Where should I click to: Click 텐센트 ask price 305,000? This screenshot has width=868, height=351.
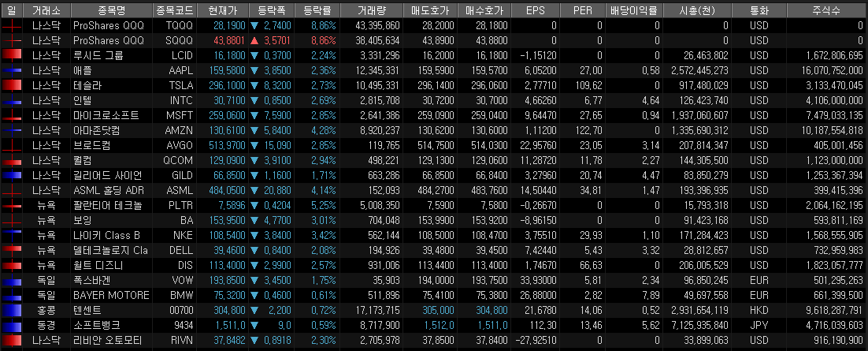coord(439,310)
